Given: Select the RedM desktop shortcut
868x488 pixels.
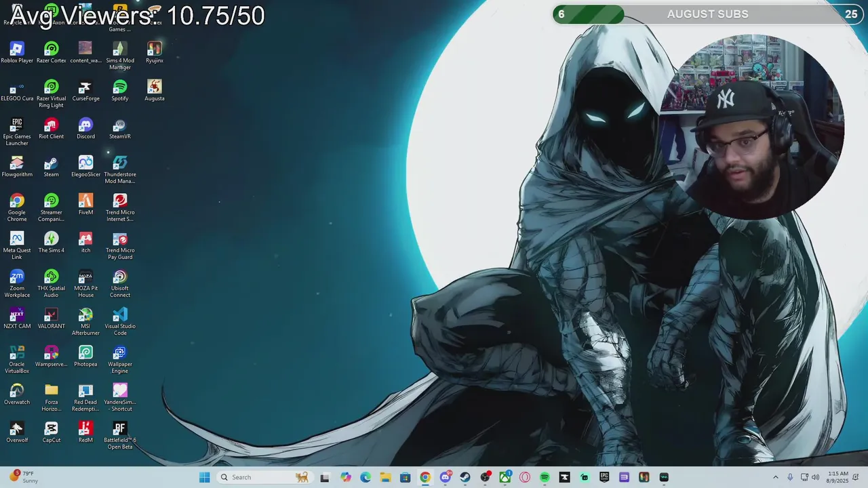Looking at the screenshot, I should click(x=85, y=432).
